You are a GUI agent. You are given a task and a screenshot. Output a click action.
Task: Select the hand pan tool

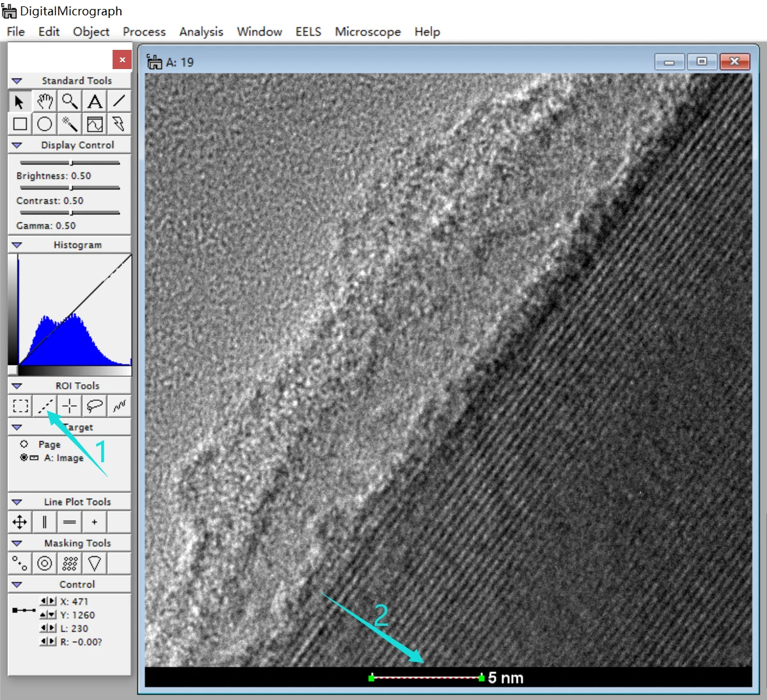click(x=45, y=102)
